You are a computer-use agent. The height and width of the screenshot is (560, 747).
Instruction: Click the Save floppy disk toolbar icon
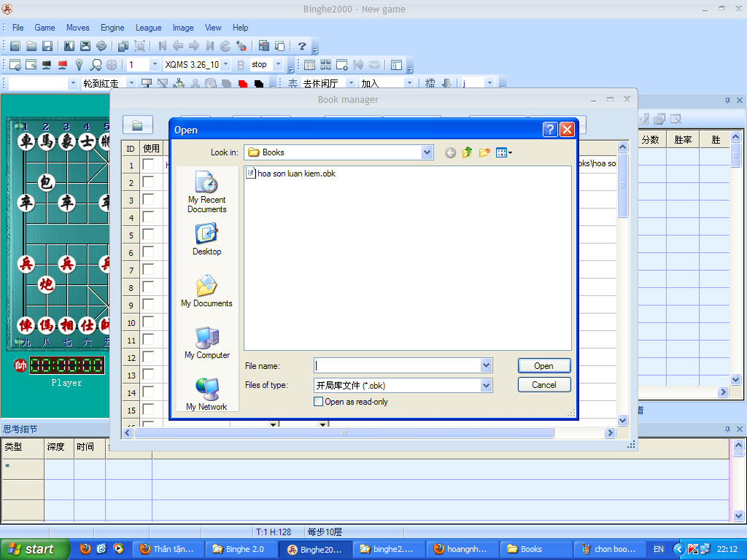click(x=47, y=46)
